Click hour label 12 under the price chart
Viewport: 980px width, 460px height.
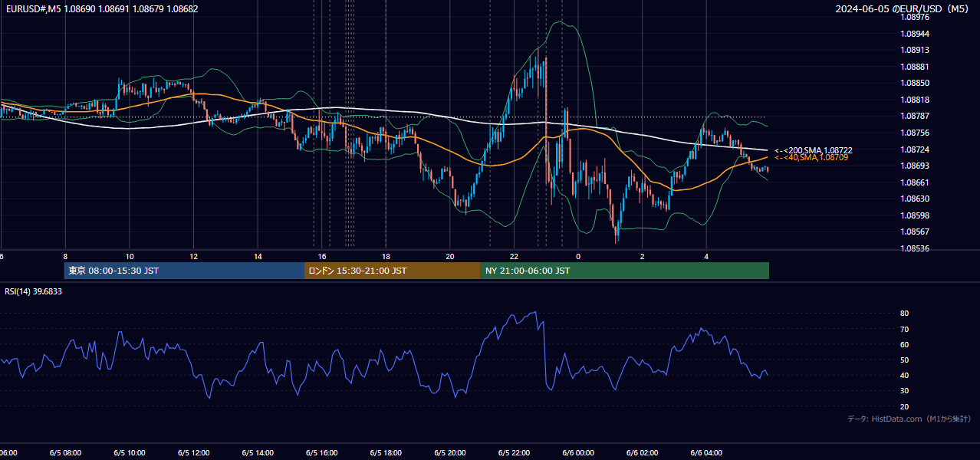click(193, 256)
